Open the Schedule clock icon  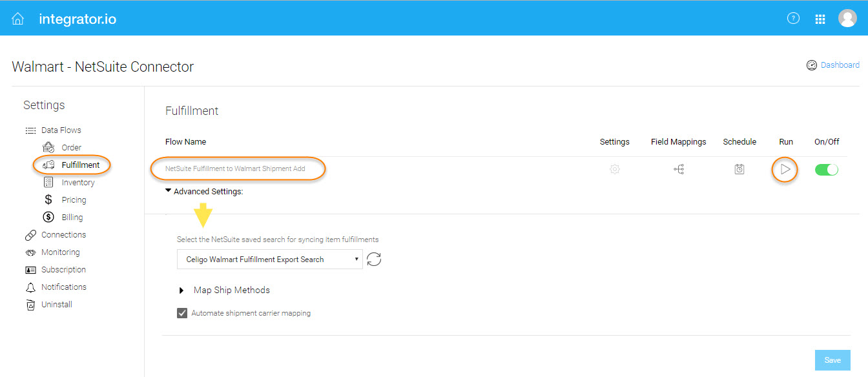click(739, 169)
